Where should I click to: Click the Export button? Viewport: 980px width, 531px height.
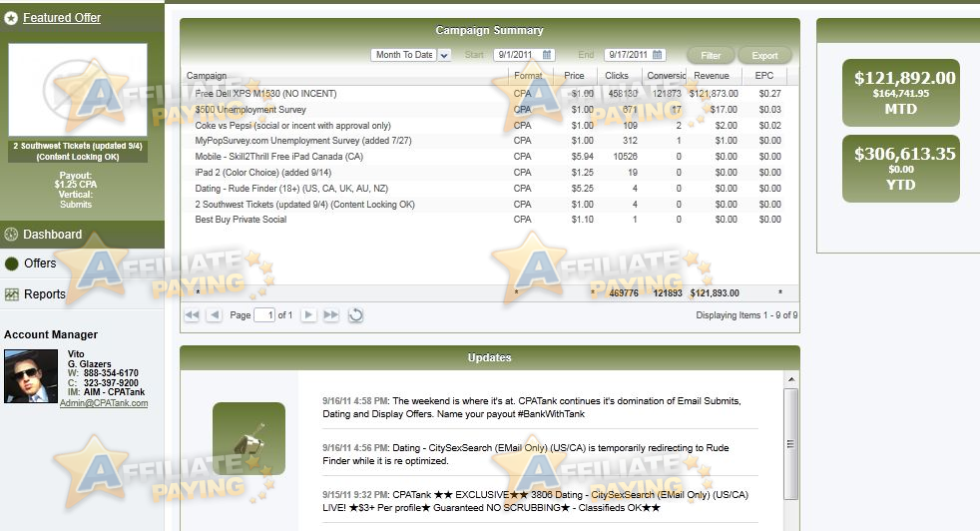point(764,56)
